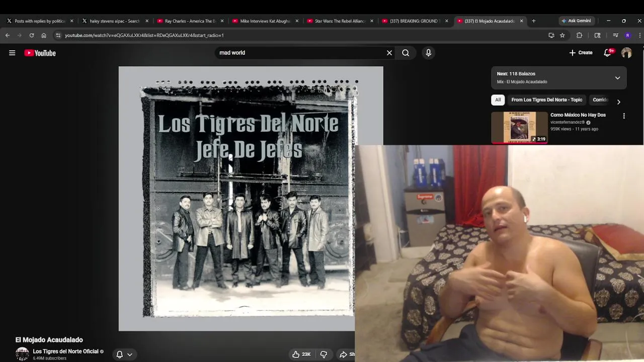This screenshot has width=644, height=362.
Task: Start voice search with the microphone
Action: coord(428,53)
